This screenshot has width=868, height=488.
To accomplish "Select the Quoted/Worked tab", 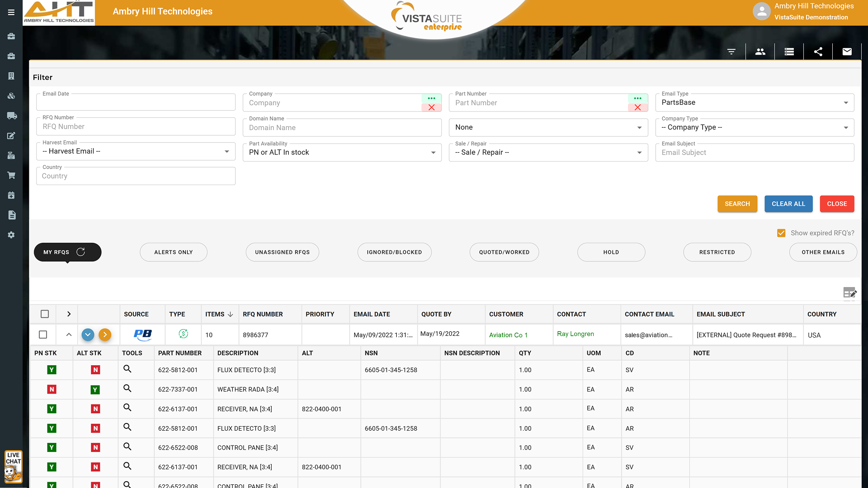I will click(504, 252).
